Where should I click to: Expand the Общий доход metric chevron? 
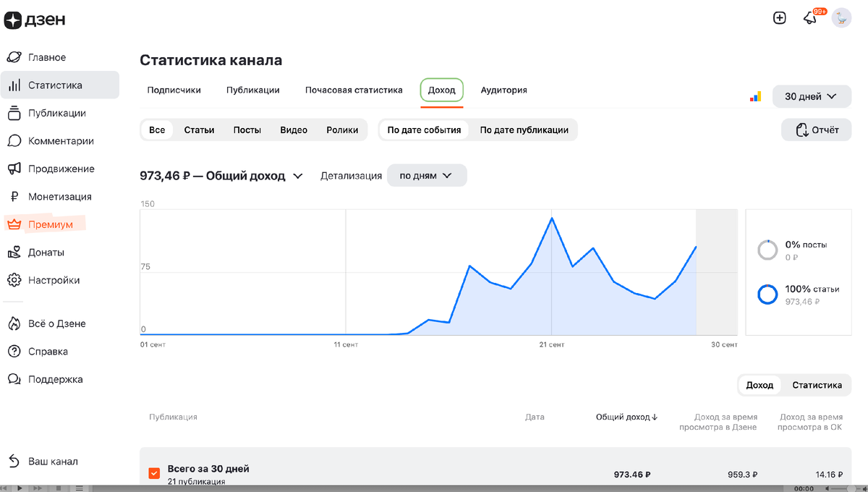coord(297,176)
